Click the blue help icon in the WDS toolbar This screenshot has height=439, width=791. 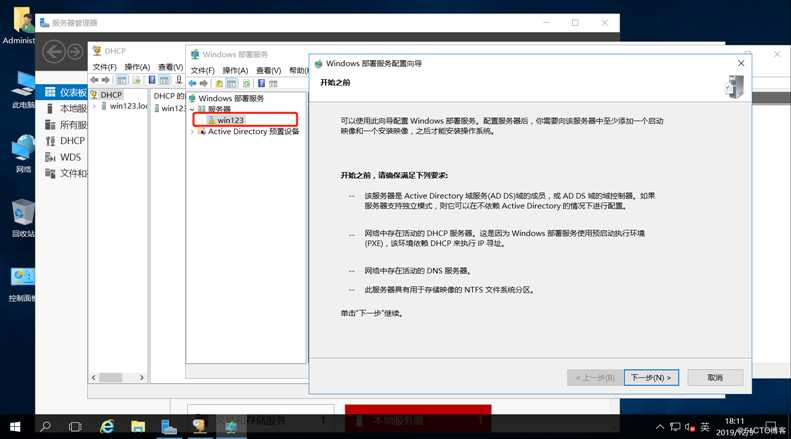coord(261,83)
